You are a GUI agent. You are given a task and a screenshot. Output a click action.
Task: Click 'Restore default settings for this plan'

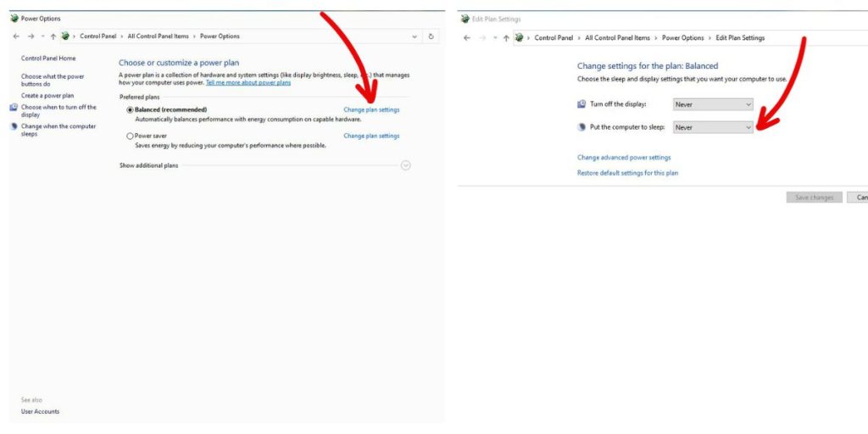pyautogui.click(x=628, y=173)
